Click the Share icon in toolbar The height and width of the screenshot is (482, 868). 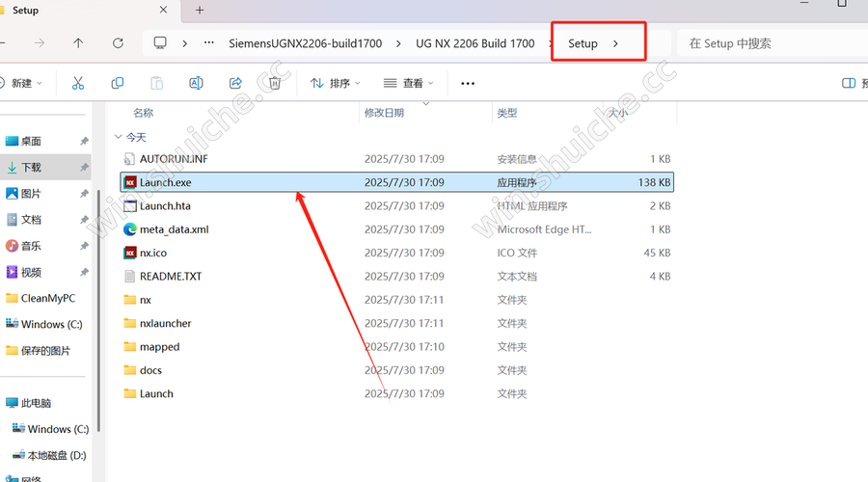(236, 83)
